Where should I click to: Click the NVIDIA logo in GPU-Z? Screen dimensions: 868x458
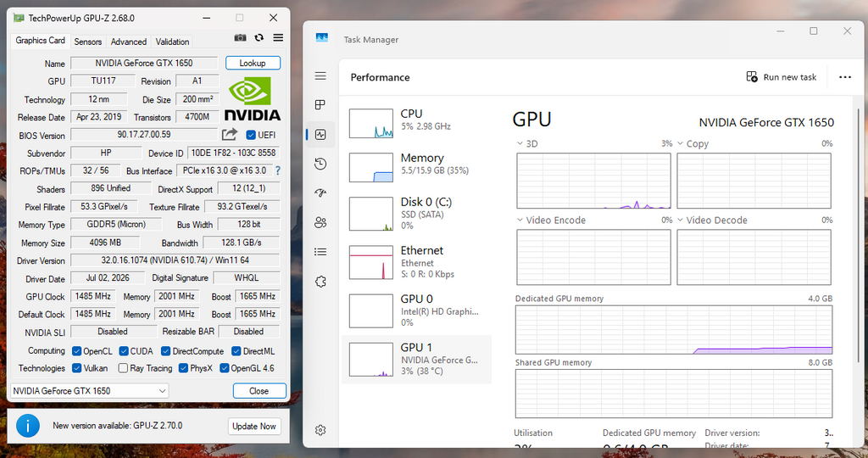(x=252, y=98)
